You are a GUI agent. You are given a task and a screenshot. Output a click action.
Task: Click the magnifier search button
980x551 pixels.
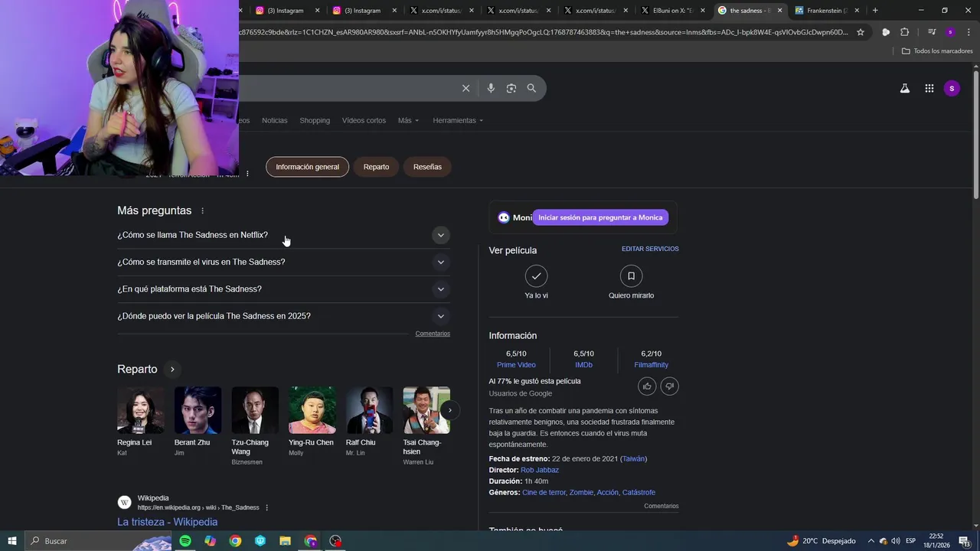(531, 88)
